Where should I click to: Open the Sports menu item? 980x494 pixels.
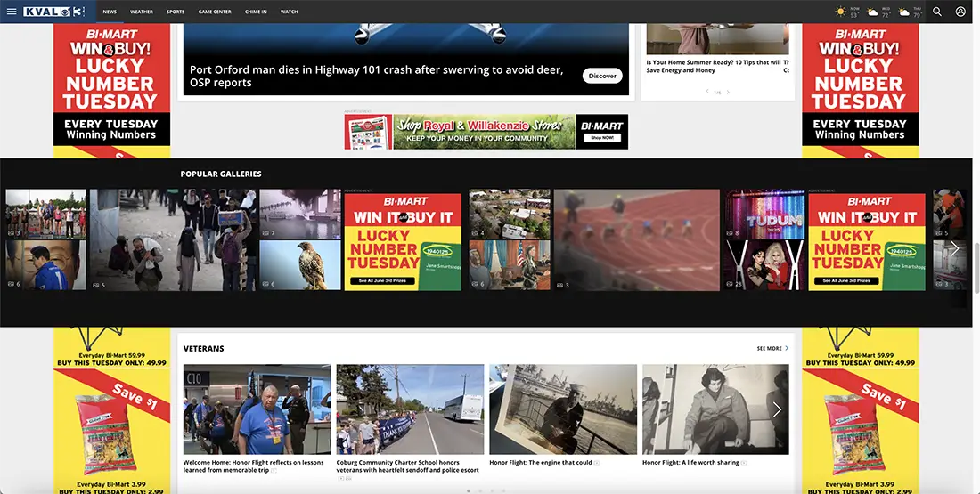(x=176, y=12)
